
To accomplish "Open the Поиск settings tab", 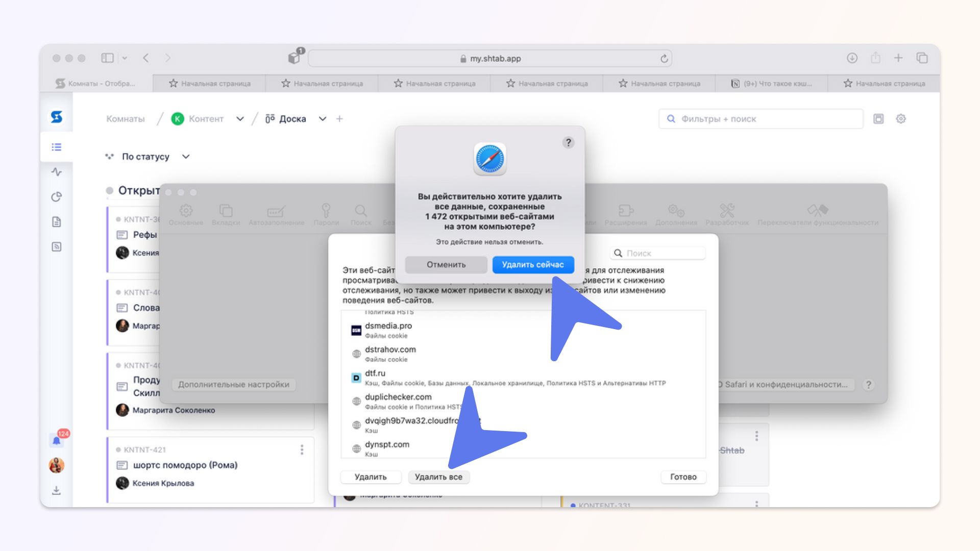I will (361, 215).
